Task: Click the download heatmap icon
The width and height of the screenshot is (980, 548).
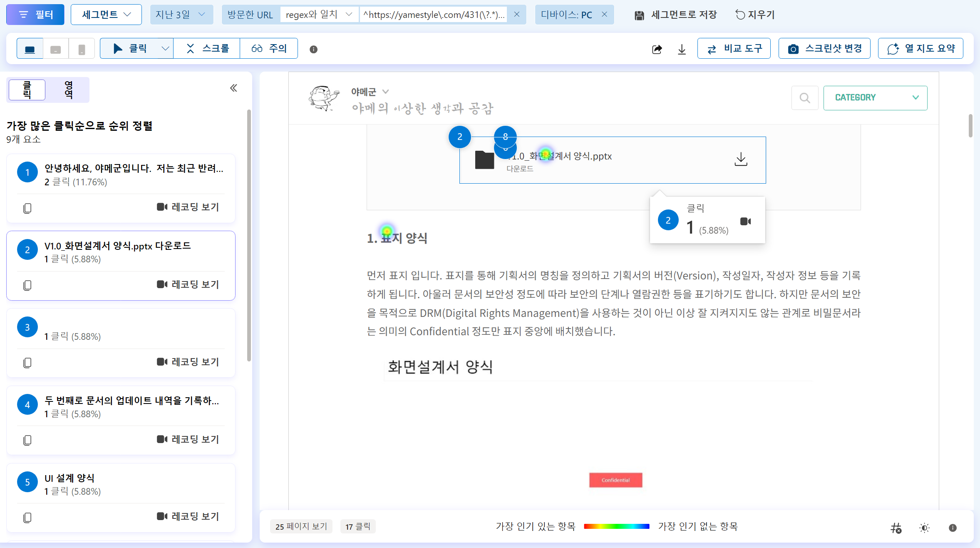Action: 682,50
